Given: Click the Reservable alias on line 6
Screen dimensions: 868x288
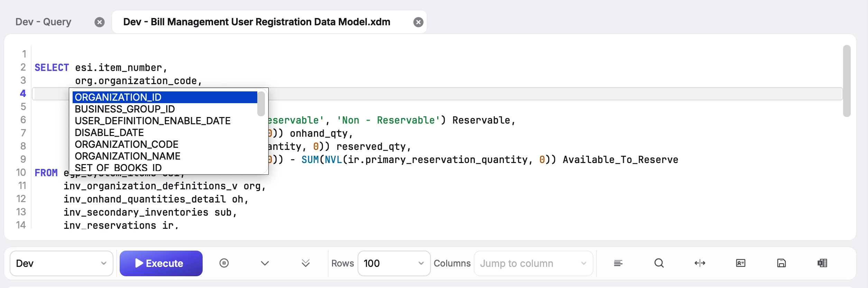Looking at the screenshot, I should pyautogui.click(x=481, y=120).
